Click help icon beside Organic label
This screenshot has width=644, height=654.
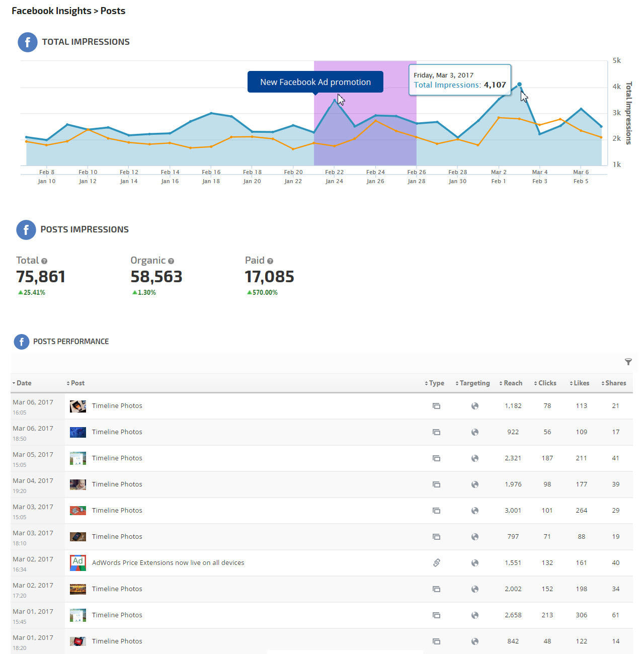(x=171, y=261)
